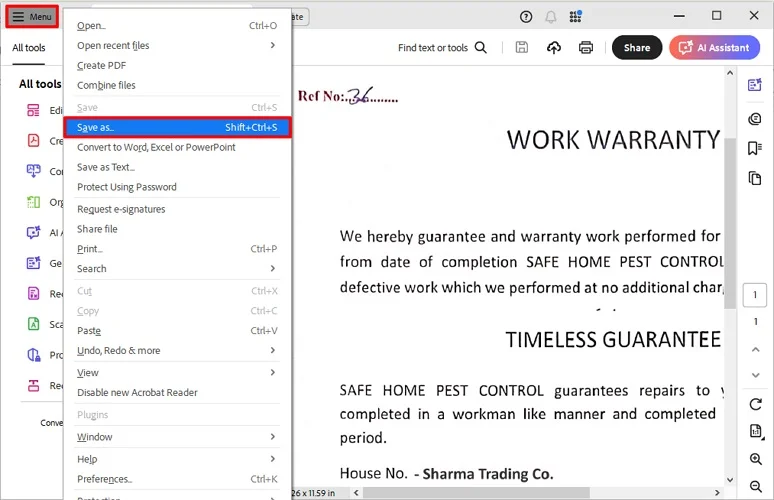
Task: Open Preferences... from the menu
Action: click(x=177, y=479)
